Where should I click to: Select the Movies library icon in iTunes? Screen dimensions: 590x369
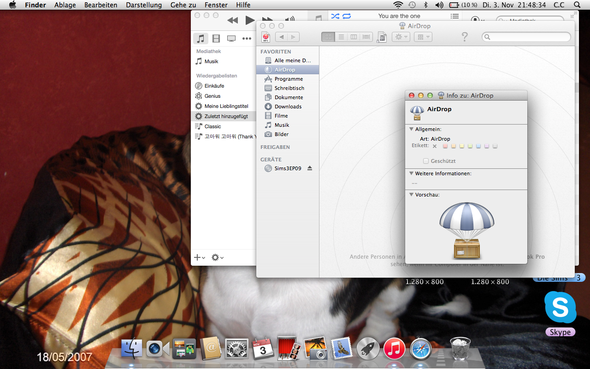point(216,38)
